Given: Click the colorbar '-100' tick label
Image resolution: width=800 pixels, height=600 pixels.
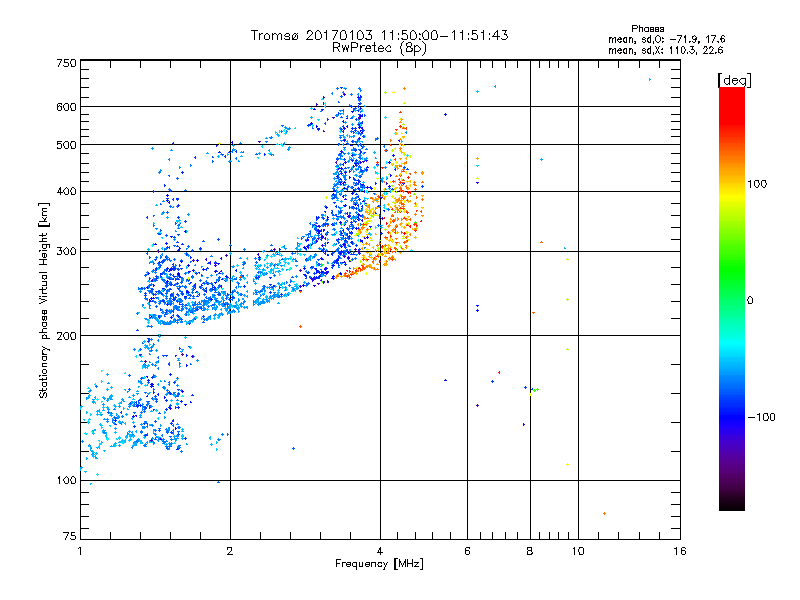Looking at the screenshot, I should pyautogui.click(x=761, y=417).
